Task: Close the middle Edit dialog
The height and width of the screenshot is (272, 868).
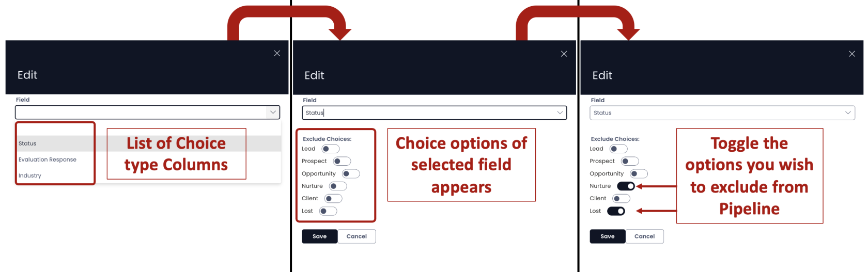Action: pyautogui.click(x=564, y=54)
